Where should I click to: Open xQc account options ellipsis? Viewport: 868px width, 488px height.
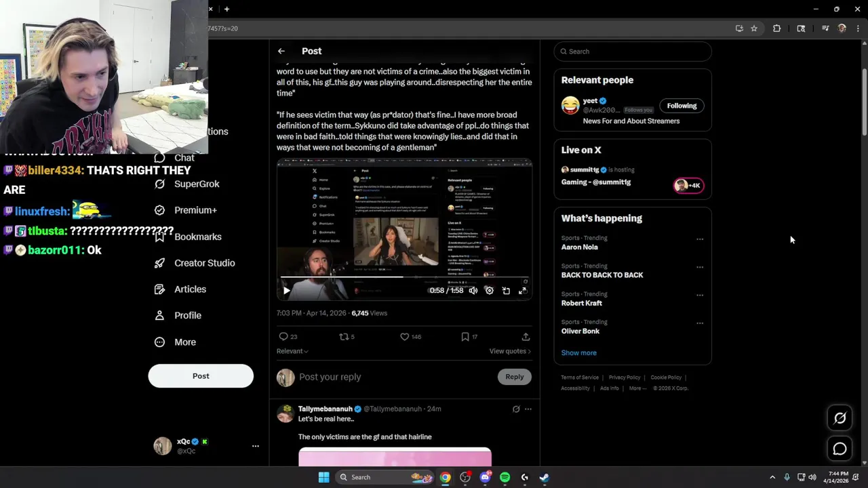tap(256, 446)
